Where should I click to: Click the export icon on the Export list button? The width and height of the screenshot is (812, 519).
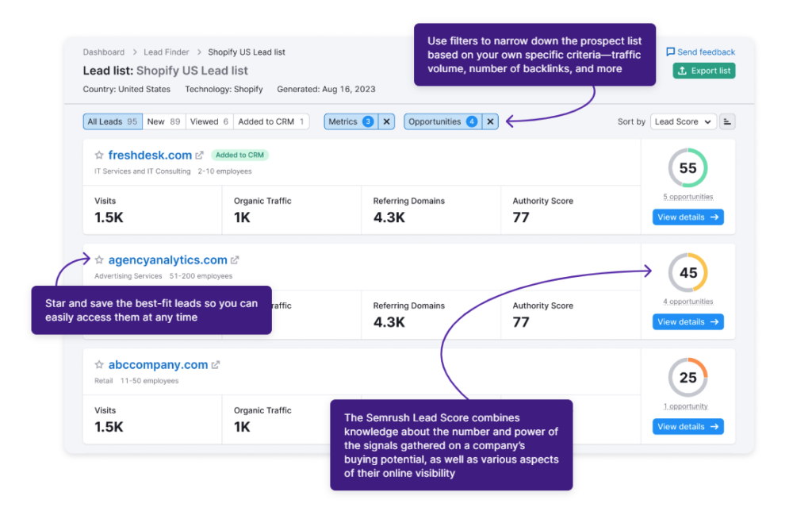(x=684, y=71)
